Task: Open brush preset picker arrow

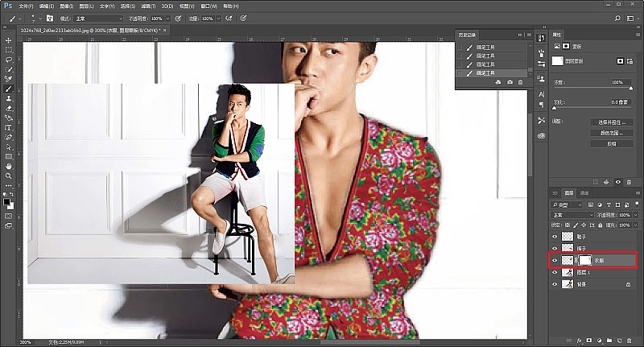Action: [x=39, y=19]
